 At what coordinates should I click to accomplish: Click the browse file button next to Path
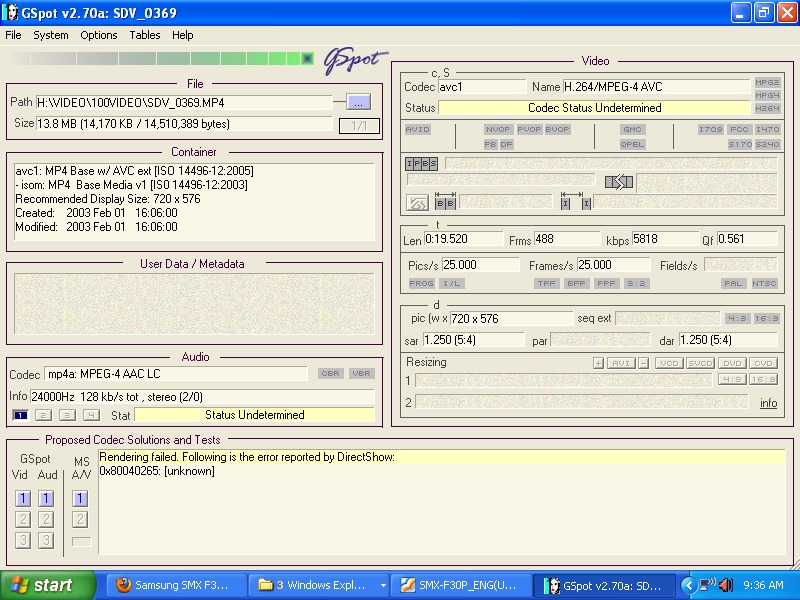[359, 102]
